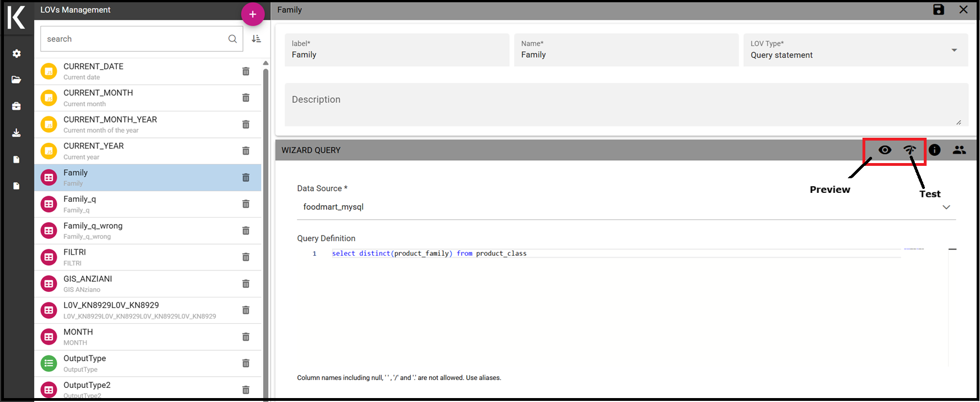
Task: Delete the Family LOV
Action: tap(246, 178)
